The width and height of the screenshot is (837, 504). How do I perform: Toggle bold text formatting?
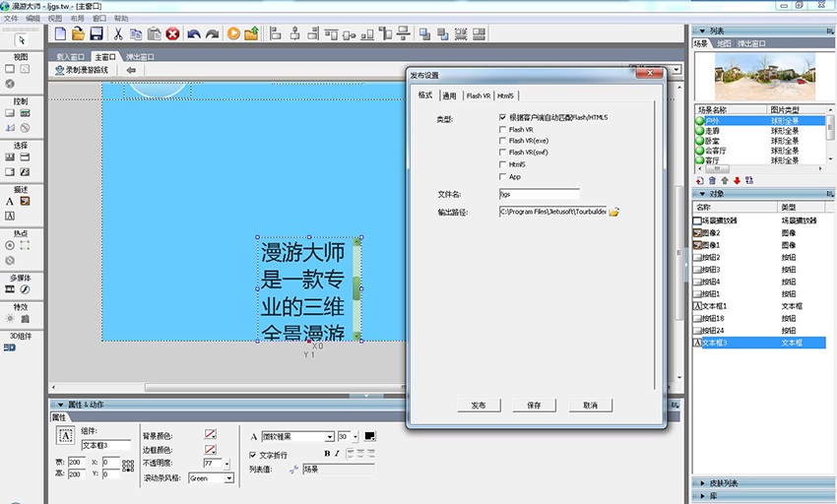pos(327,454)
